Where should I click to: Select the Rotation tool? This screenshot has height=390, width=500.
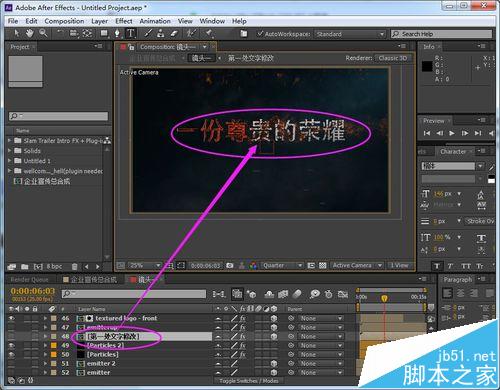pyautogui.click(x=60, y=33)
